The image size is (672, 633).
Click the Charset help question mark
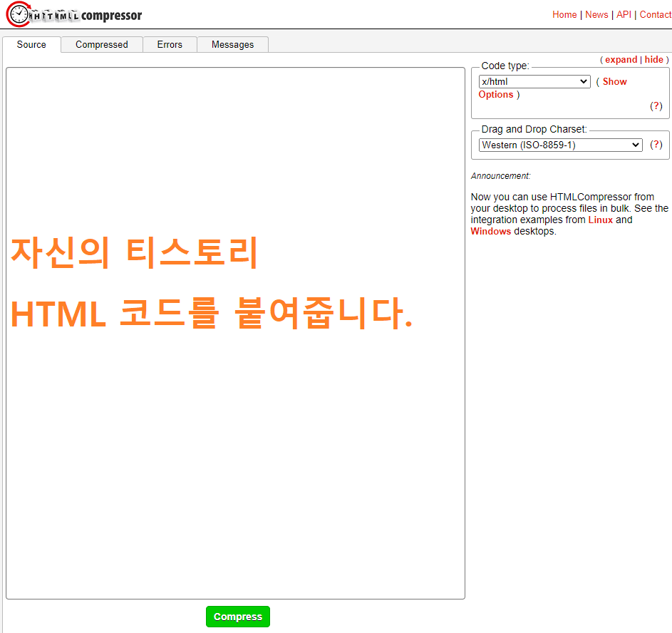656,145
